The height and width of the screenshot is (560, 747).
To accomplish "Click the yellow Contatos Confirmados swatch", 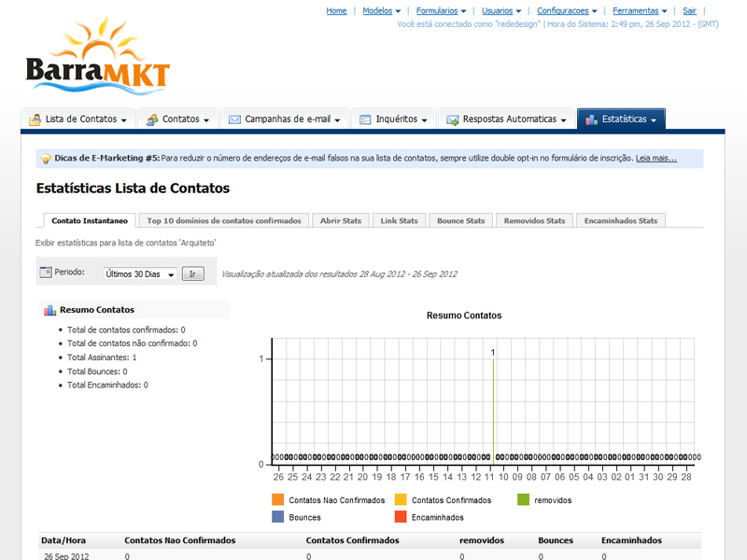I will coord(401,499).
